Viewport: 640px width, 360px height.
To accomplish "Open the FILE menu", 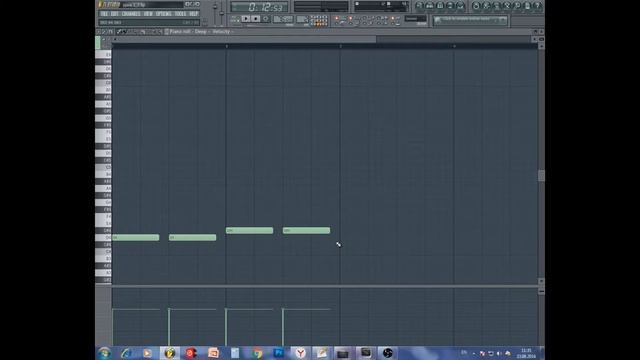I will click(x=104, y=14).
